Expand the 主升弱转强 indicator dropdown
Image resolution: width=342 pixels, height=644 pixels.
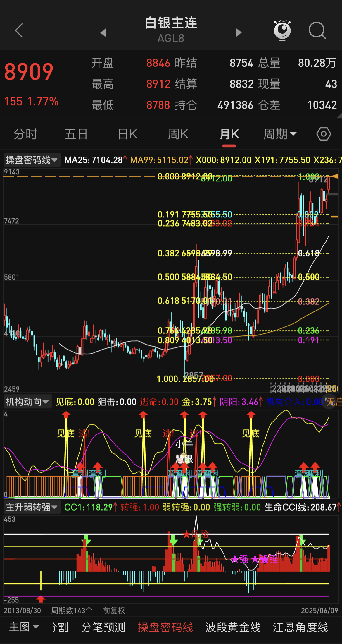pyautogui.click(x=32, y=507)
